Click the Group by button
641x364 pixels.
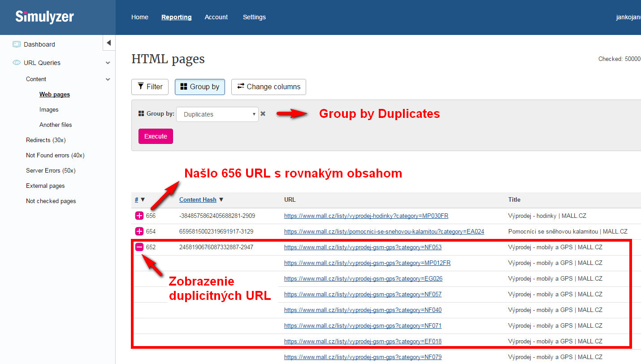[x=200, y=87]
